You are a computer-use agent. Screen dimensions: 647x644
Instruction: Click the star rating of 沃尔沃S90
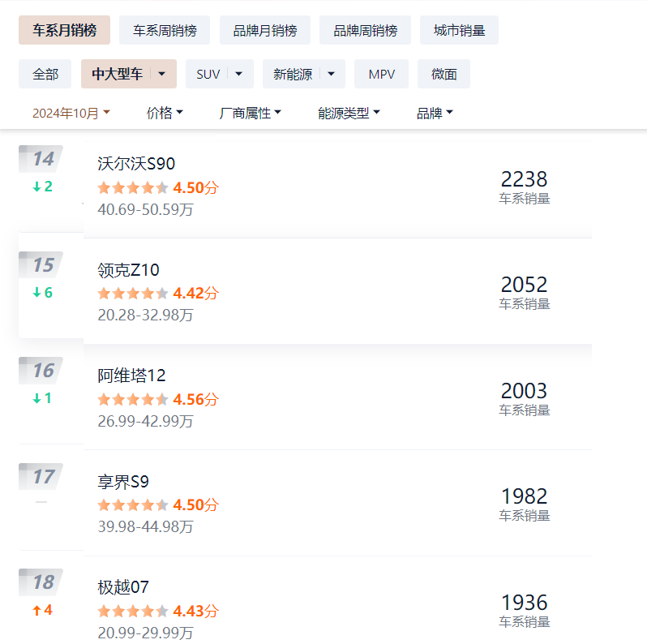coord(133,188)
